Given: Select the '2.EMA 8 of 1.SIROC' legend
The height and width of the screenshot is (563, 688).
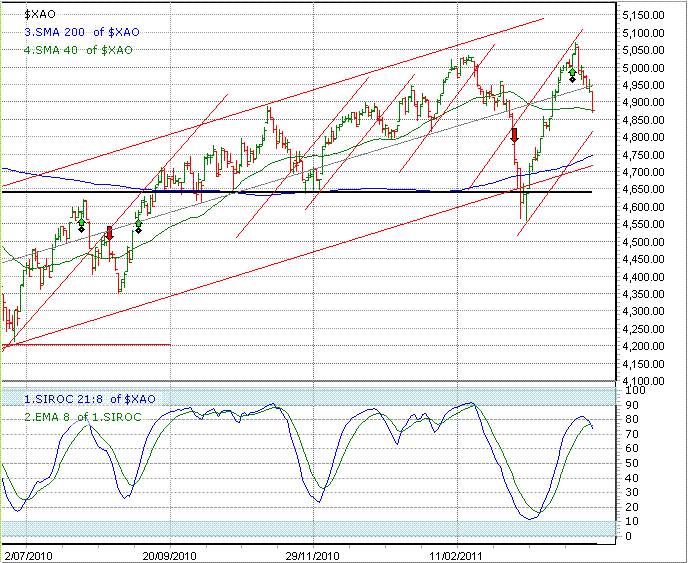Looking at the screenshot, I should click(x=83, y=417).
